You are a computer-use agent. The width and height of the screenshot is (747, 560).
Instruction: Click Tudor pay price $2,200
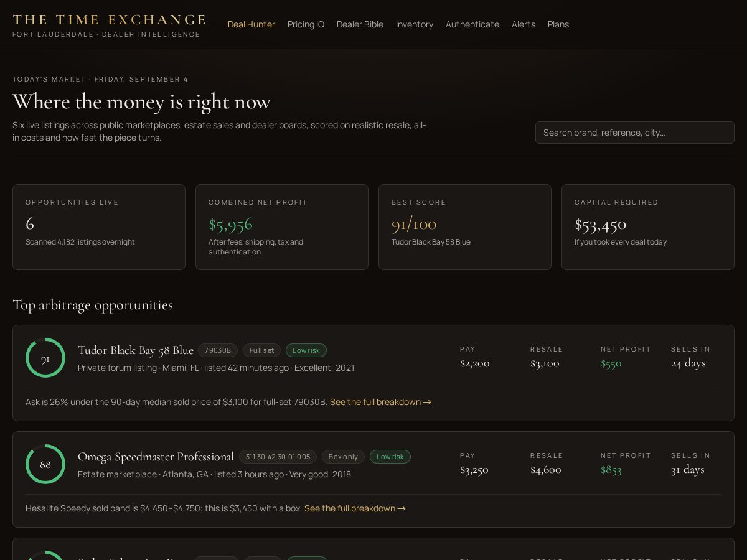[x=475, y=363]
